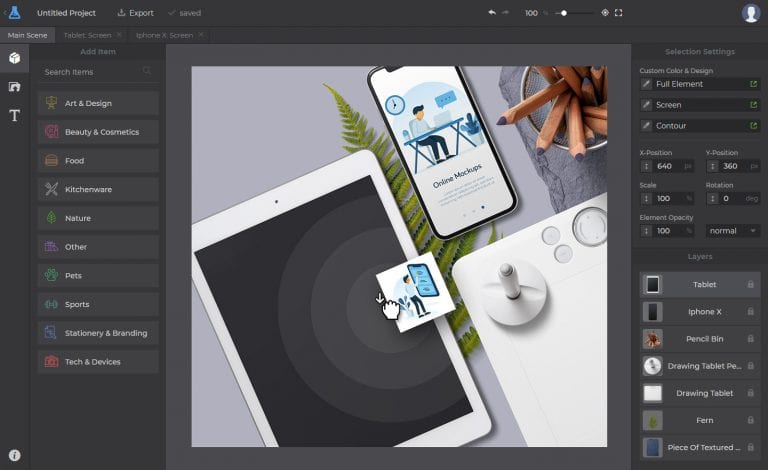
Task: Click external edit icon for Screen
Action: (753, 105)
